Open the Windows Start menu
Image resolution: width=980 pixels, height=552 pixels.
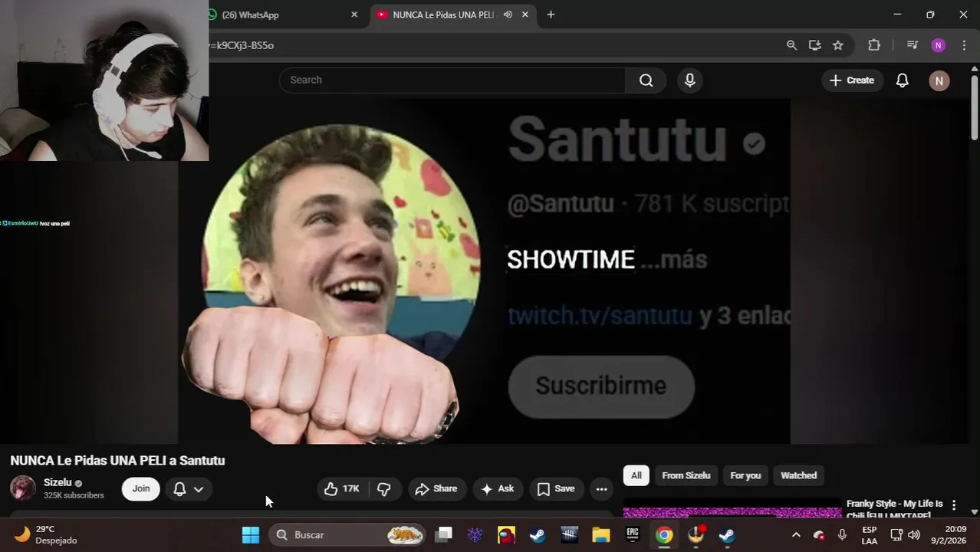click(x=251, y=535)
